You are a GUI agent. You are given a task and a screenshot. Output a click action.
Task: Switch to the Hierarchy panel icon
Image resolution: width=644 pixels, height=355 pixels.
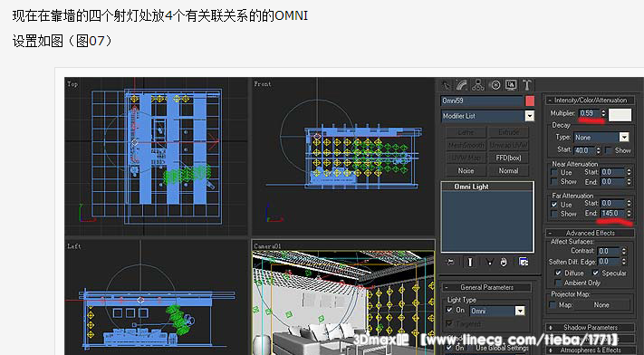click(477, 85)
